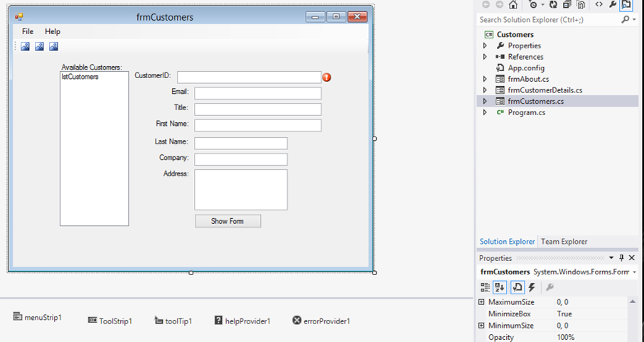
Task: Toggle Show All Files in Solution Explorer
Action: [x=581, y=4]
